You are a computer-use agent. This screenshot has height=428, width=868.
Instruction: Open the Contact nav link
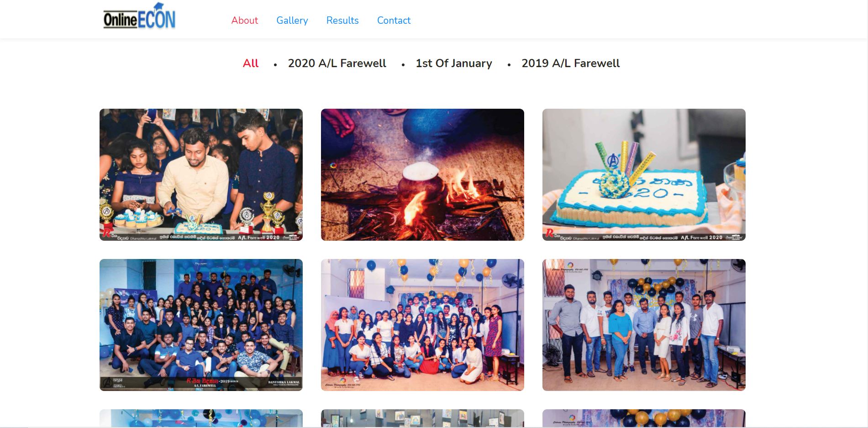[394, 21]
